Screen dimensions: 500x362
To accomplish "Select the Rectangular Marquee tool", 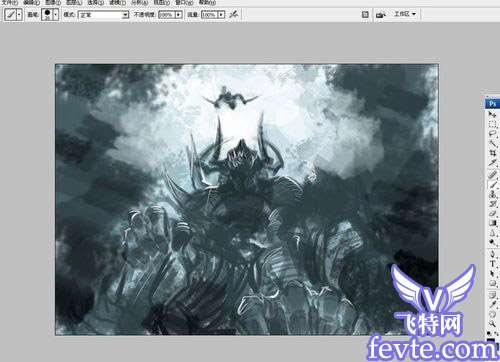I will (x=492, y=124).
